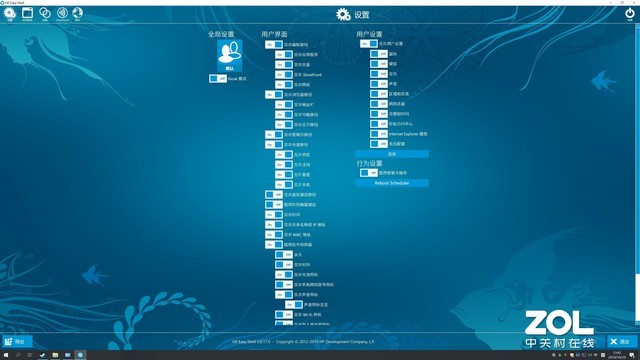The height and width of the screenshot is (360, 640).
Task: Enable 无线配置 switch
Action: click(x=379, y=144)
